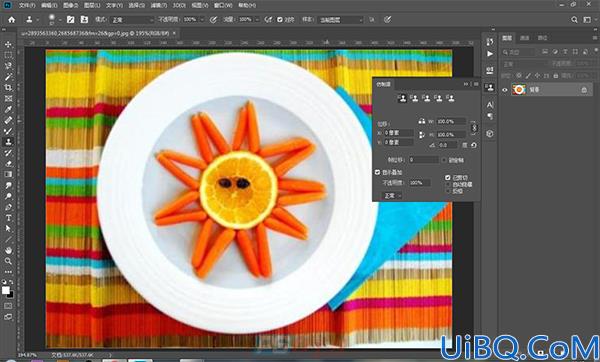Select the Zoom tool
Image resolution: width=600 pixels, height=362 pixels.
[x=8, y=261]
